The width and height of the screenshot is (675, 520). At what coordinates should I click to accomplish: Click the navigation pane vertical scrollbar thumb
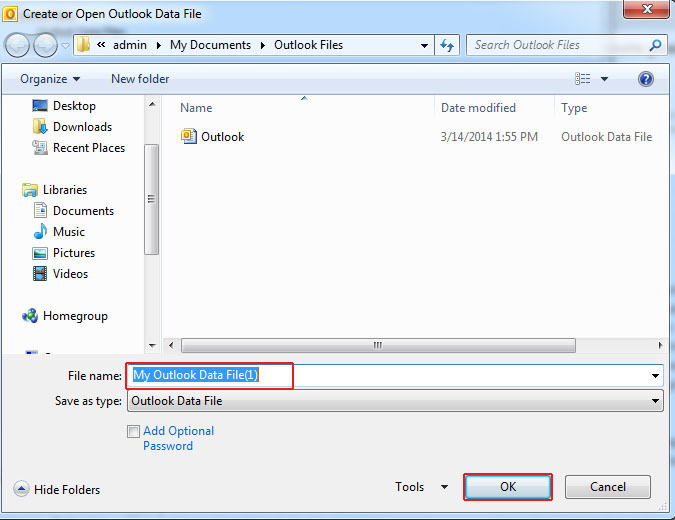click(x=152, y=199)
